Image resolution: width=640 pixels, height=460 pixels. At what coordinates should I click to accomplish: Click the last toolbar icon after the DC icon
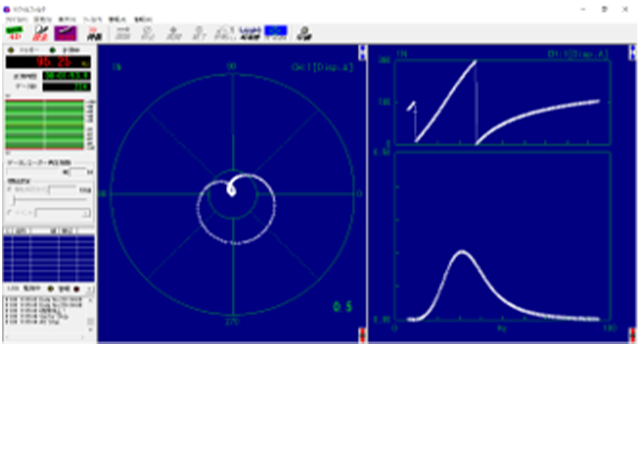304,33
